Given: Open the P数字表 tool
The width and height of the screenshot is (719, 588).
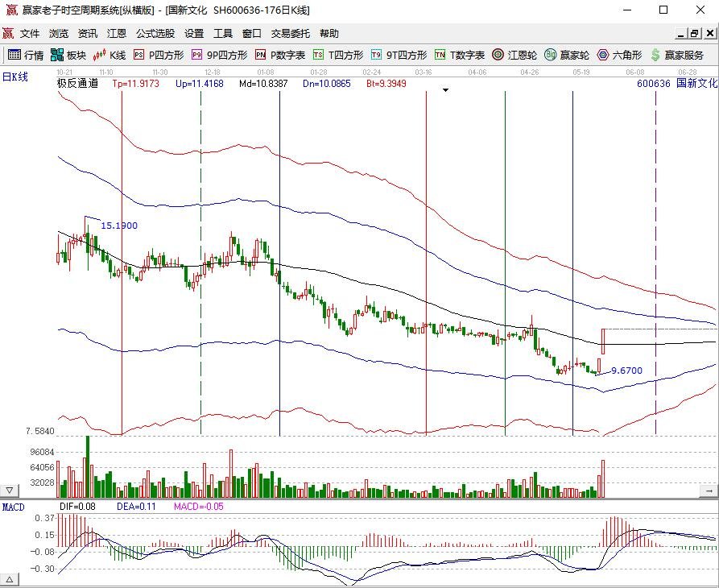Looking at the screenshot, I should point(280,55).
